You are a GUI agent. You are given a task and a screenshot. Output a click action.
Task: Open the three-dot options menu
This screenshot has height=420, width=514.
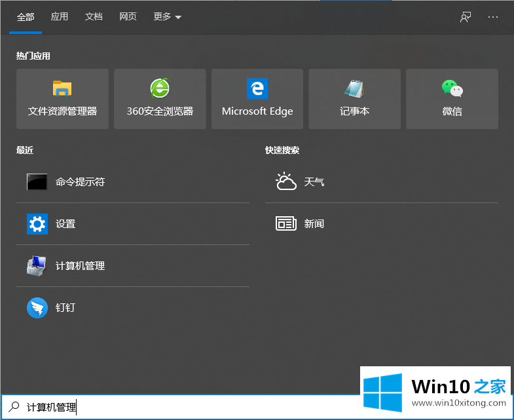tap(492, 17)
